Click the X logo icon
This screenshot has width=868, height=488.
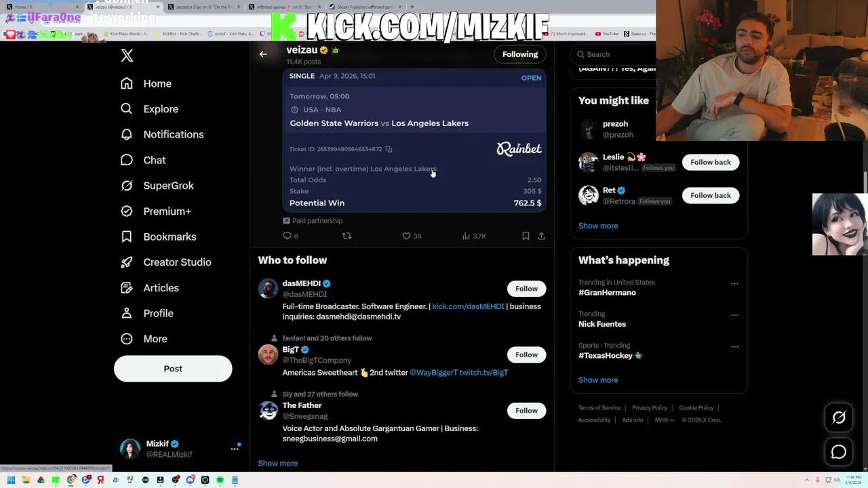[x=127, y=56]
